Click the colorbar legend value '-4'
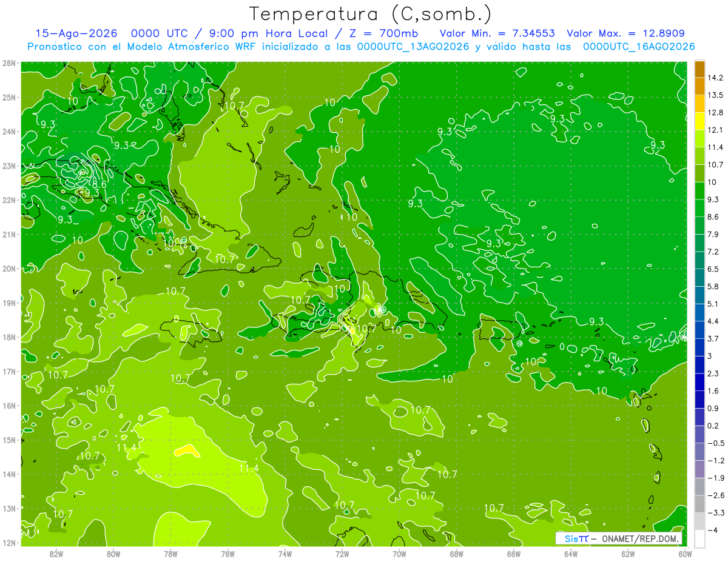728x562 pixels. 713,530
